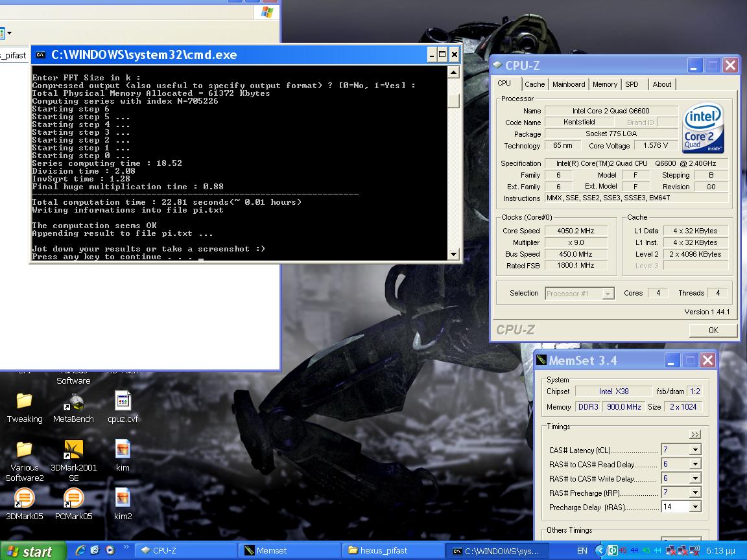Minimize the MemSet window
The image size is (747, 560).
[671, 360]
